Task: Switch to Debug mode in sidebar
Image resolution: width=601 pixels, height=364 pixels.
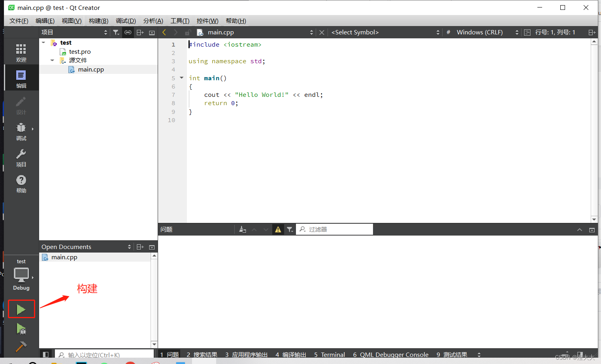Action: (21, 132)
